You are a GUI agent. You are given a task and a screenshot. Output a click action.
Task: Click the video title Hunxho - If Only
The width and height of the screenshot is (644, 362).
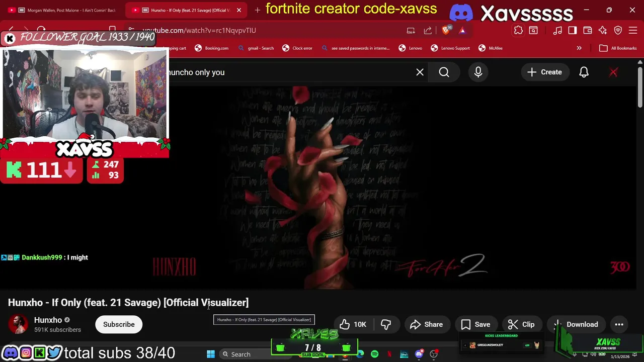[128, 303]
